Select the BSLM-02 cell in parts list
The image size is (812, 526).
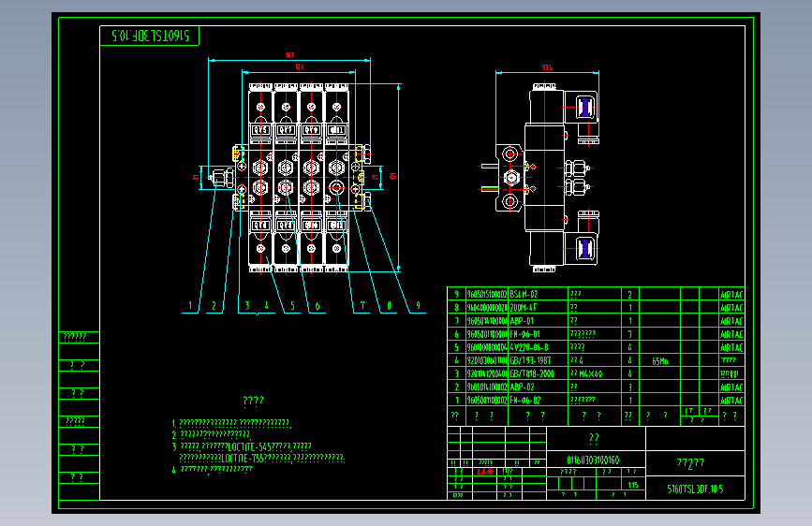tap(538, 294)
